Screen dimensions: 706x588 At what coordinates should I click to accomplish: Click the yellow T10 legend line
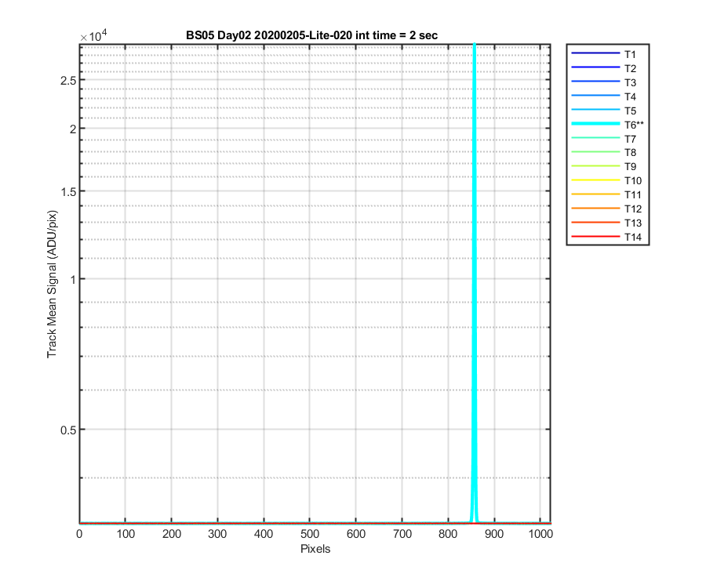(x=595, y=180)
